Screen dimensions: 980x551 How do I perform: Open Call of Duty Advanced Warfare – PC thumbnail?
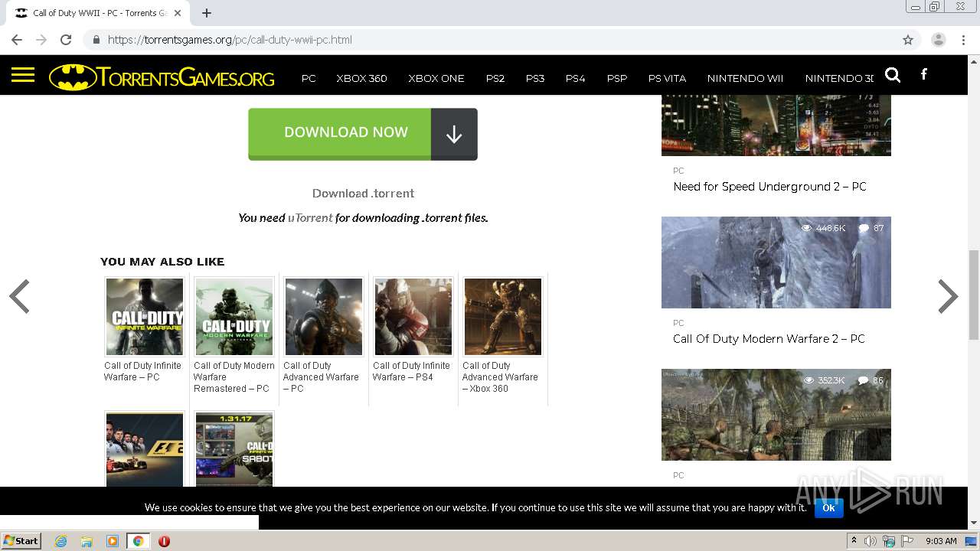click(324, 317)
